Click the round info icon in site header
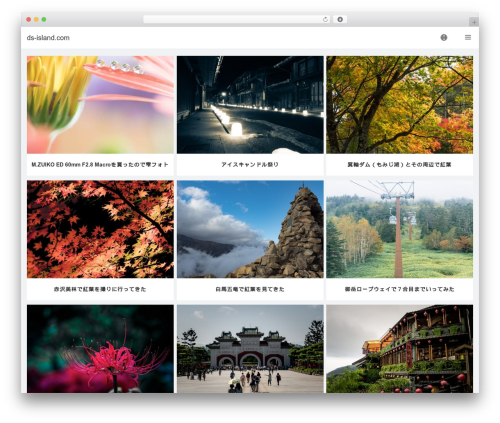 444,38
